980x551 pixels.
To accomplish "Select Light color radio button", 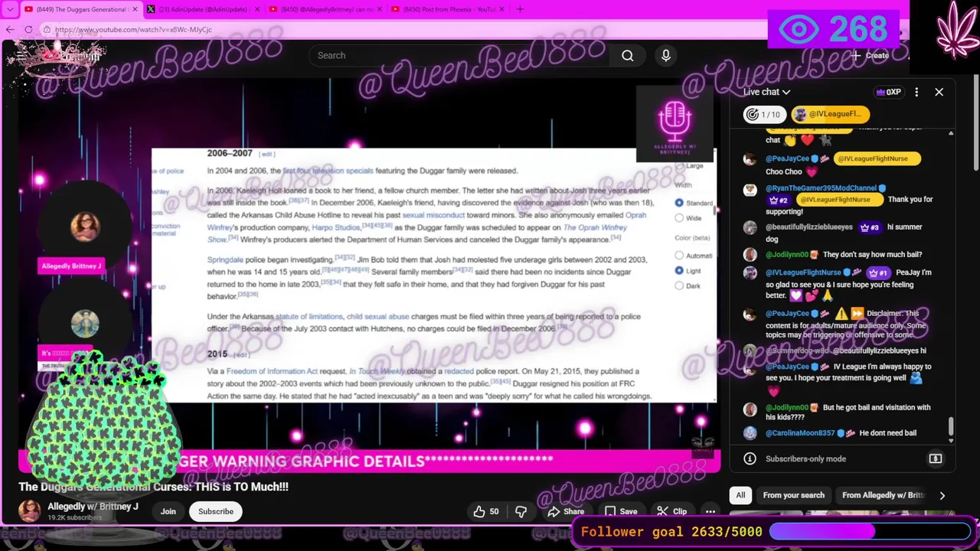I will pos(679,271).
